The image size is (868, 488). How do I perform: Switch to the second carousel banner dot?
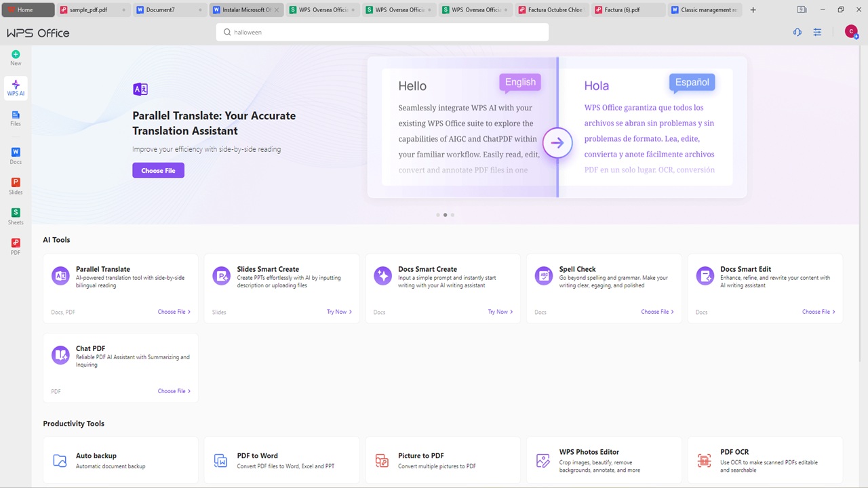pos(445,215)
